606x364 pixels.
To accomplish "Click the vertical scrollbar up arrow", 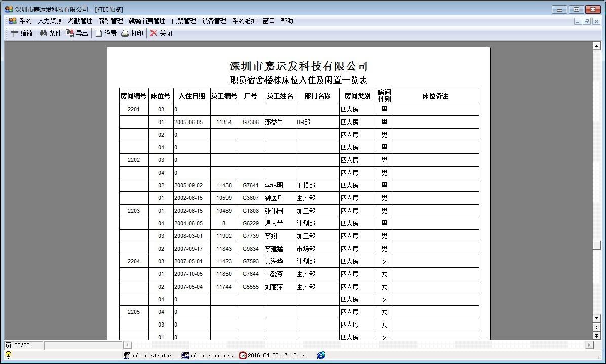I will 597,46.
